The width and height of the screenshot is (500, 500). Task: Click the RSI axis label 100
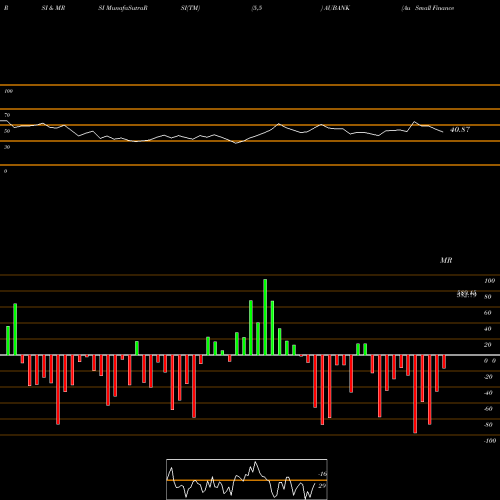(8, 91)
